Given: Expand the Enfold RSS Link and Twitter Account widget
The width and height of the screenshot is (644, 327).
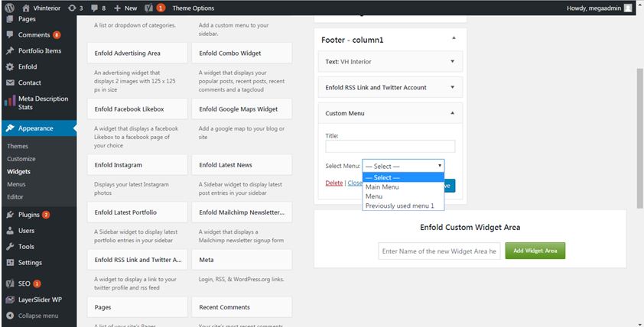Looking at the screenshot, I should tap(452, 87).
